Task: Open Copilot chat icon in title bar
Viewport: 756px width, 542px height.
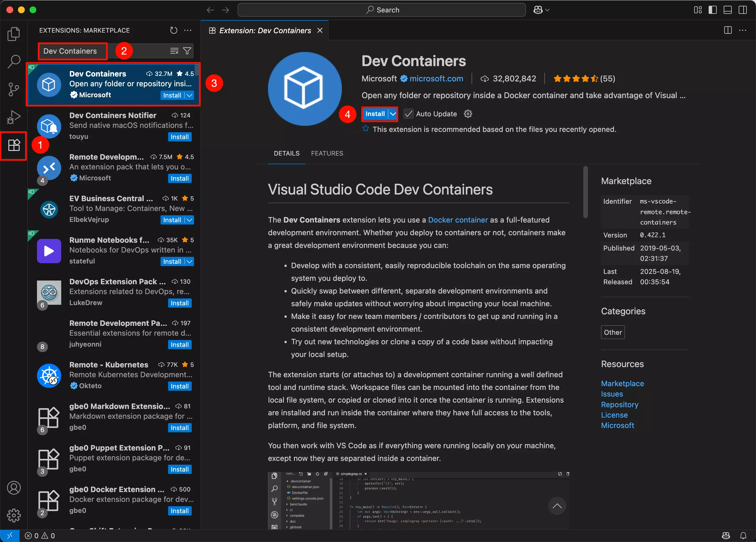Action: pyautogui.click(x=538, y=10)
